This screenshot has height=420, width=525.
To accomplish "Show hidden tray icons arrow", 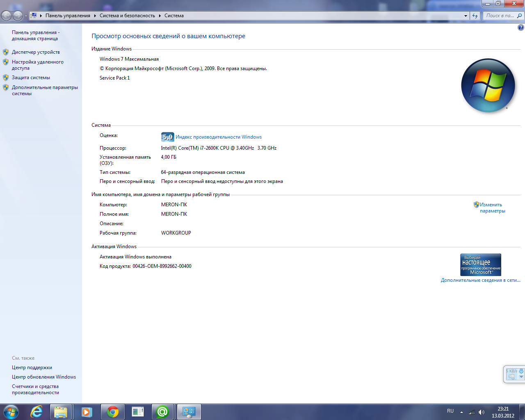I will (x=461, y=412).
